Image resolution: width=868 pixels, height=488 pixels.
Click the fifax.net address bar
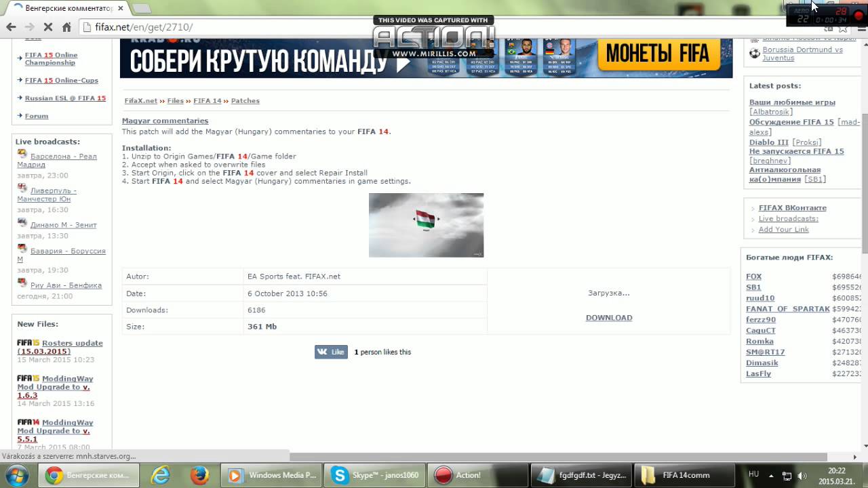coord(434,27)
